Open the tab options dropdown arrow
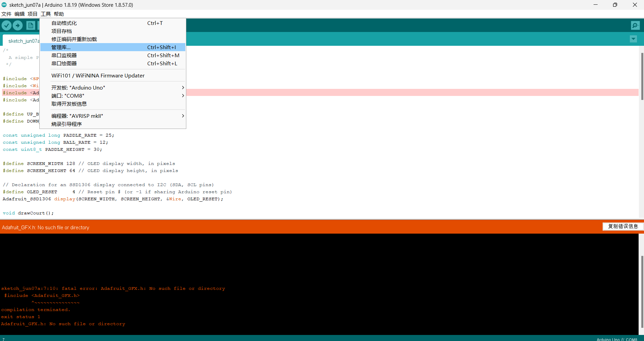The width and height of the screenshot is (644, 341). click(633, 39)
